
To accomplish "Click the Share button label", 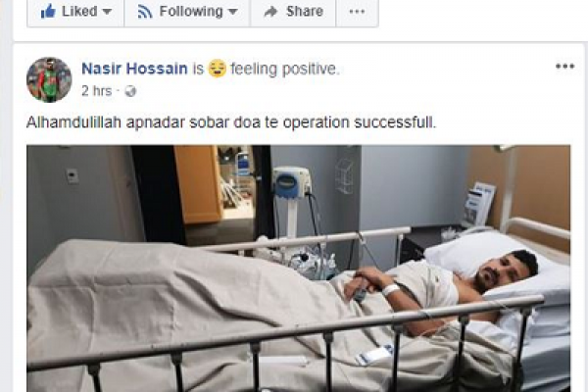I will [x=305, y=11].
